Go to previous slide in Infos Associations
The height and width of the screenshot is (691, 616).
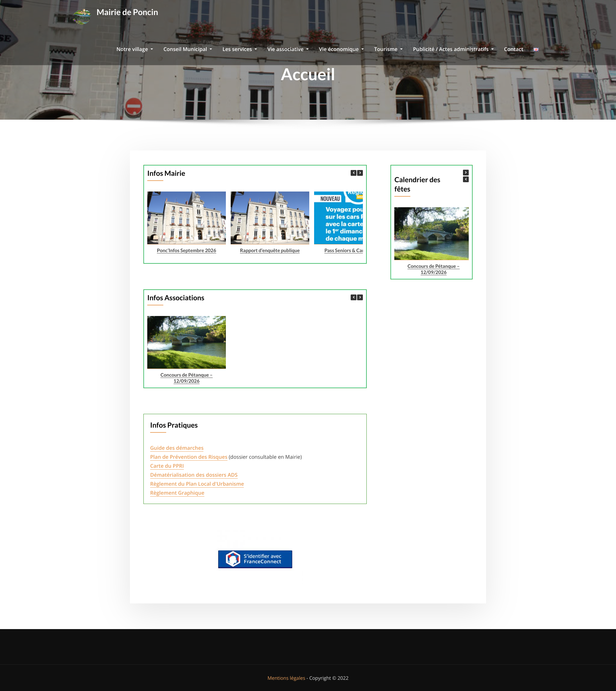353,297
